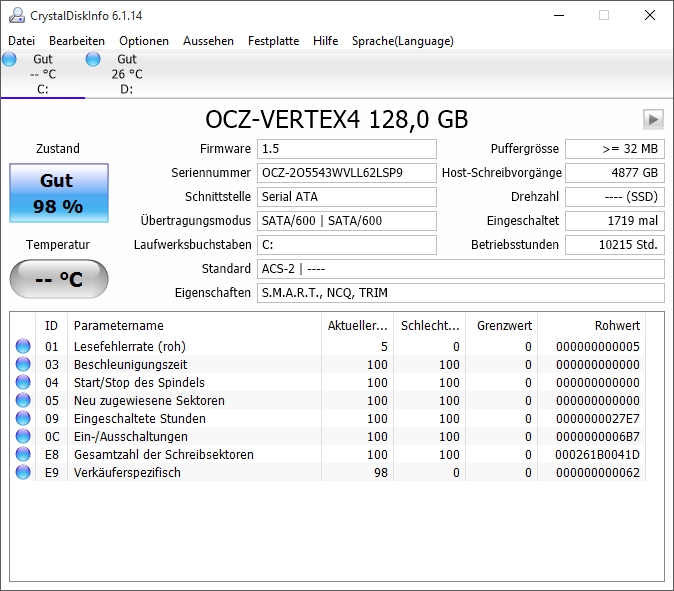Screen dimensions: 674x591
Task: Click status icon for Verkäuferspezifisch row
Action: [x=23, y=472]
